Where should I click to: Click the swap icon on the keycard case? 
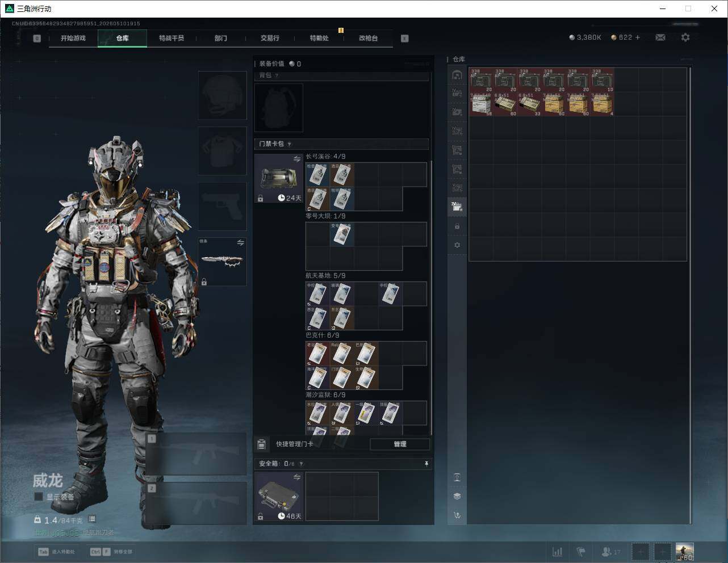pyautogui.click(x=297, y=159)
